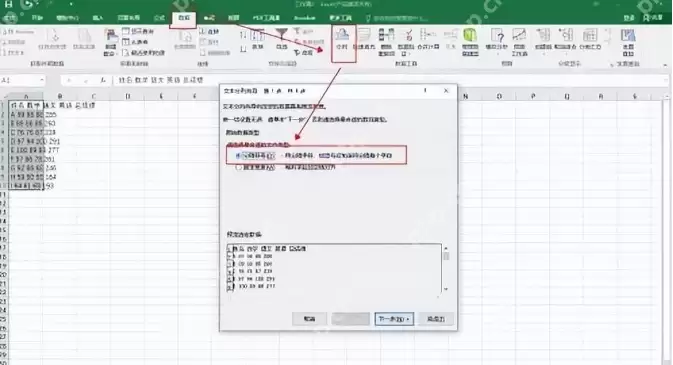Toggle the Filter funnel icon

tap(281, 38)
